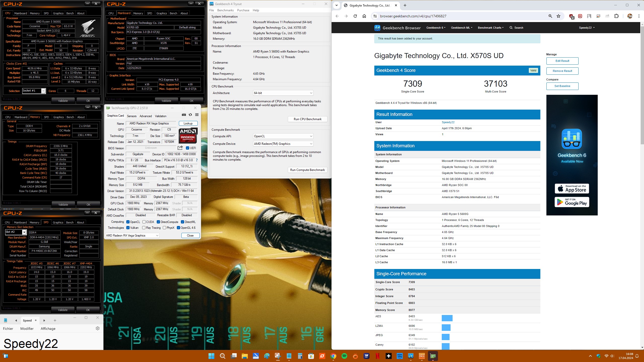
Task: Open Calculator from the taskbar
Action: coord(300,356)
